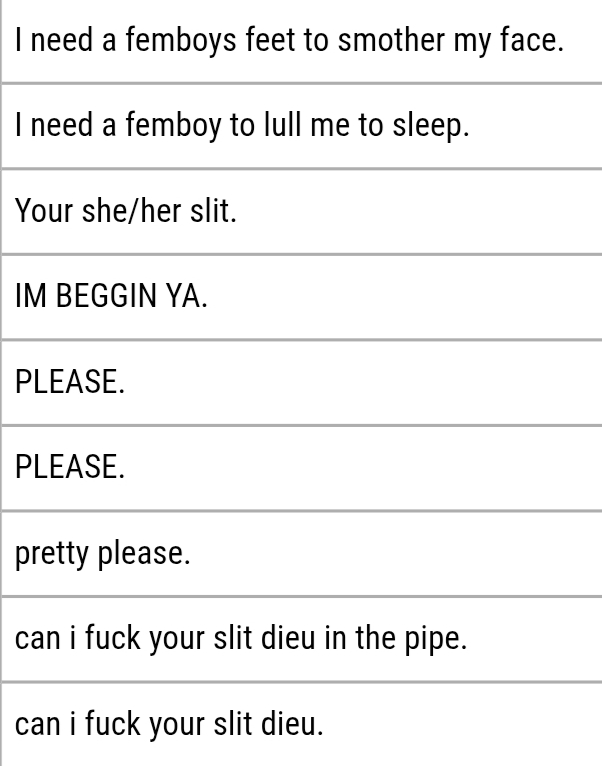Image resolution: width=602 pixels, height=766 pixels.
Task: Select the 'lull me to sleep' row
Action: 300,126
